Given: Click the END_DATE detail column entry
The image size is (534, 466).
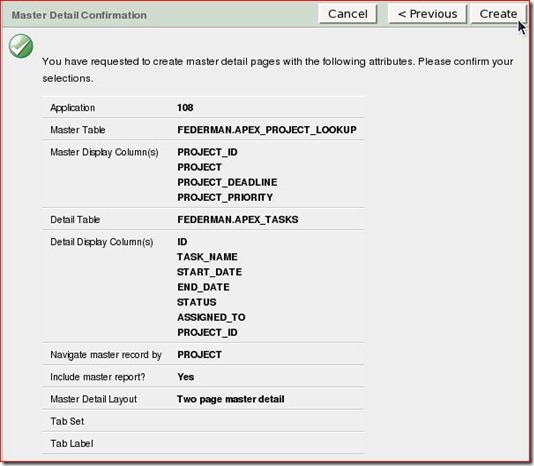Looking at the screenshot, I should (203, 287).
